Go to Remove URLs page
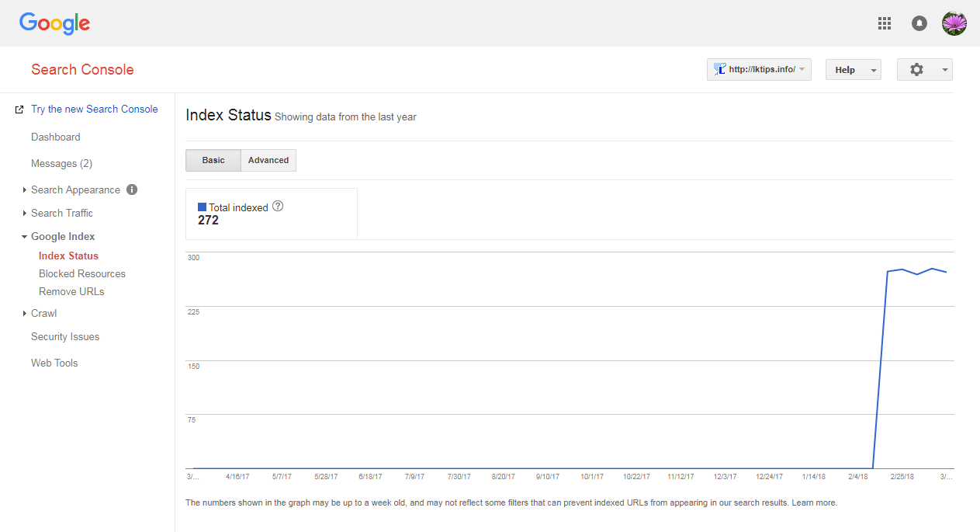Image resolution: width=980 pixels, height=532 pixels. coord(71,291)
